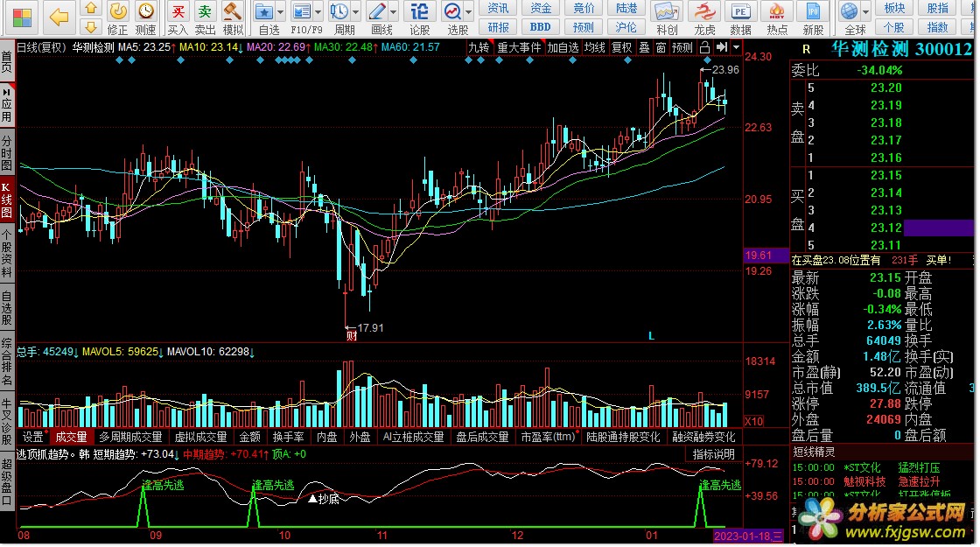Viewport: 980px width, 547px height.
Task: Click the 财 marker below the 17.91 low
Action: point(351,336)
